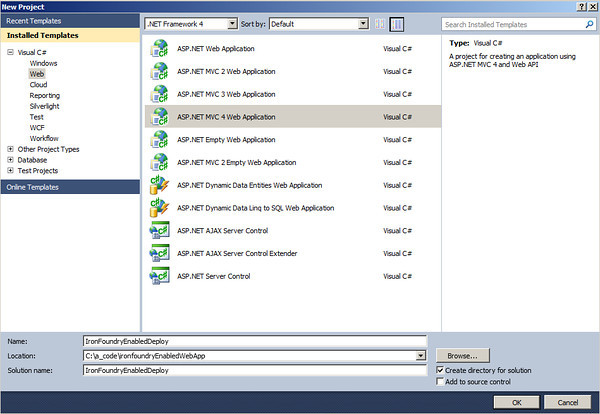Click the Dynamic Data Linq to SQL icon
This screenshot has width=600, height=414.
click(159, 208)
